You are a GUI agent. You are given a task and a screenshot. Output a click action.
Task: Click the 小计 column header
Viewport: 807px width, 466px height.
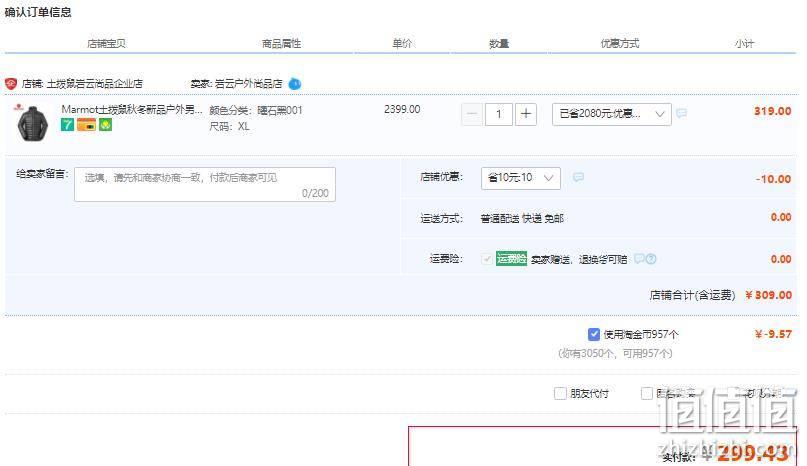(x=744, y=44)
